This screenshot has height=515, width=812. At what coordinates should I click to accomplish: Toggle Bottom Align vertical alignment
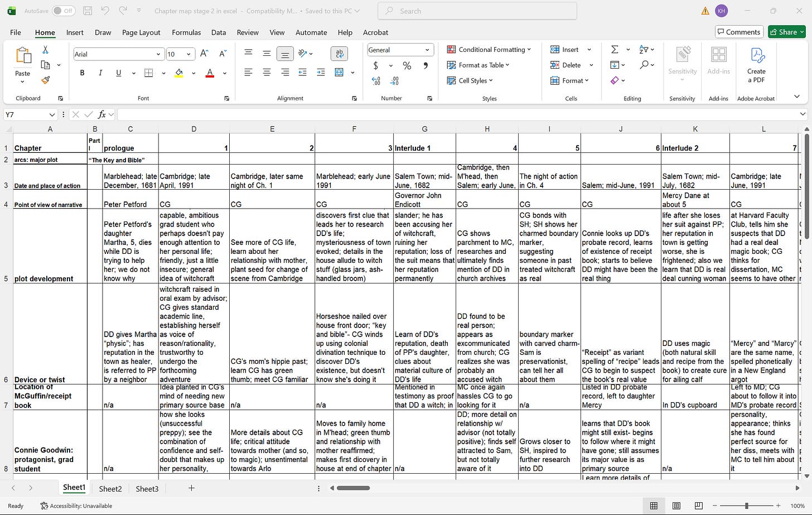285,54
